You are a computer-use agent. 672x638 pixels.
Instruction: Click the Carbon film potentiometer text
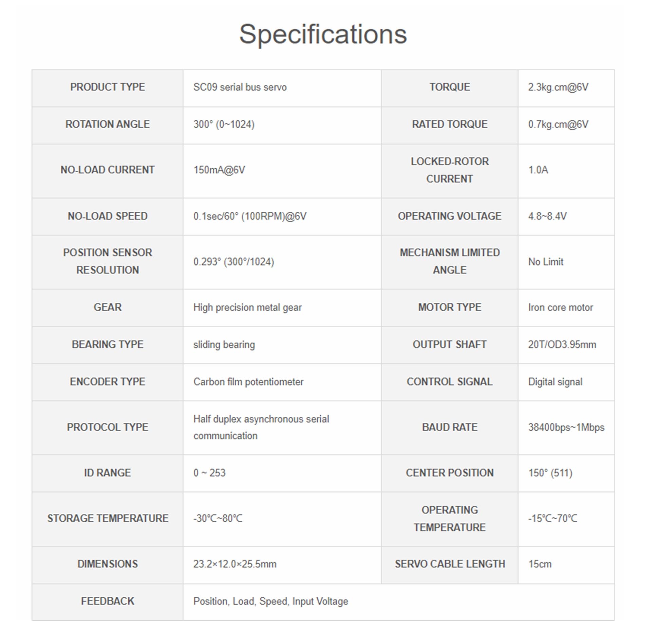248,382
